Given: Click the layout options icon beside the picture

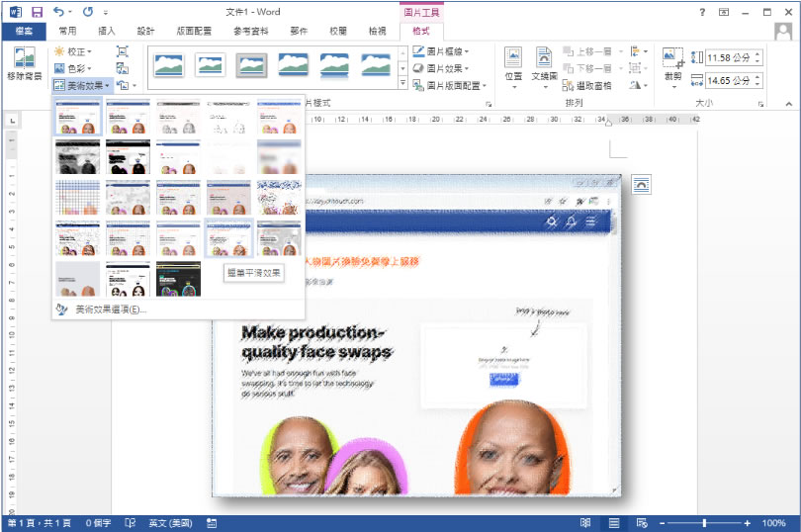Looking at the screenshot, I should click(641, 185).
